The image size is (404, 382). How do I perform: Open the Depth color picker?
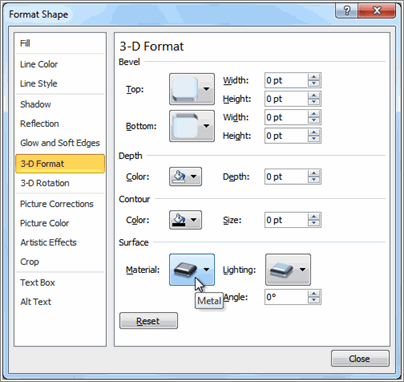tap(185, 176)
